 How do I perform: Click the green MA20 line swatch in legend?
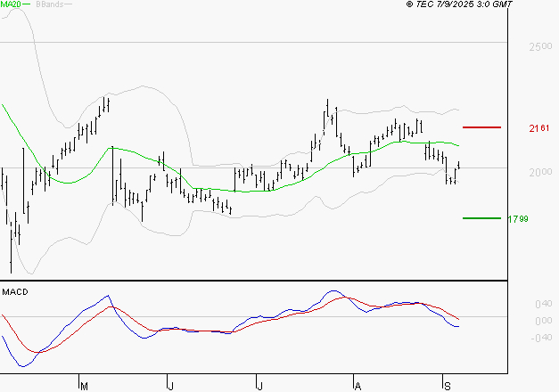[26, 4]
